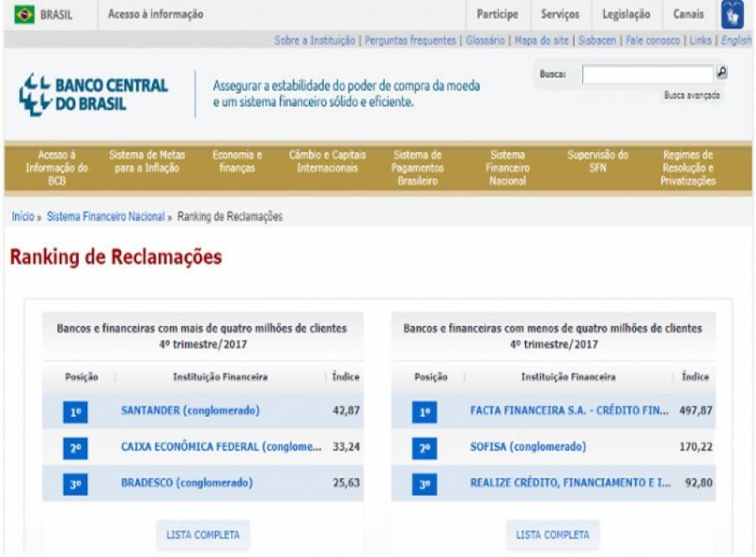Click the index value 170,22
This screenshot has height=557, width=756.
pyautogui.click(x=696, y=447)
